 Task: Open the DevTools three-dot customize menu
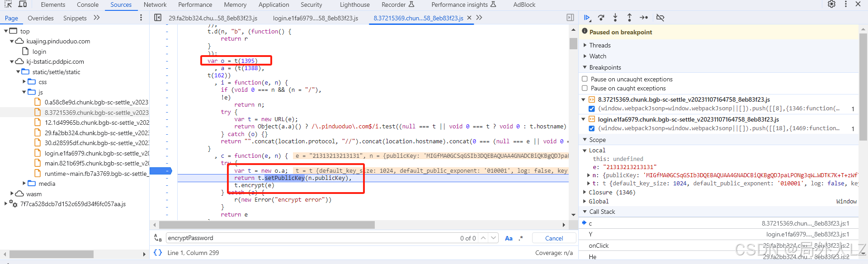(x=846, y=4)
